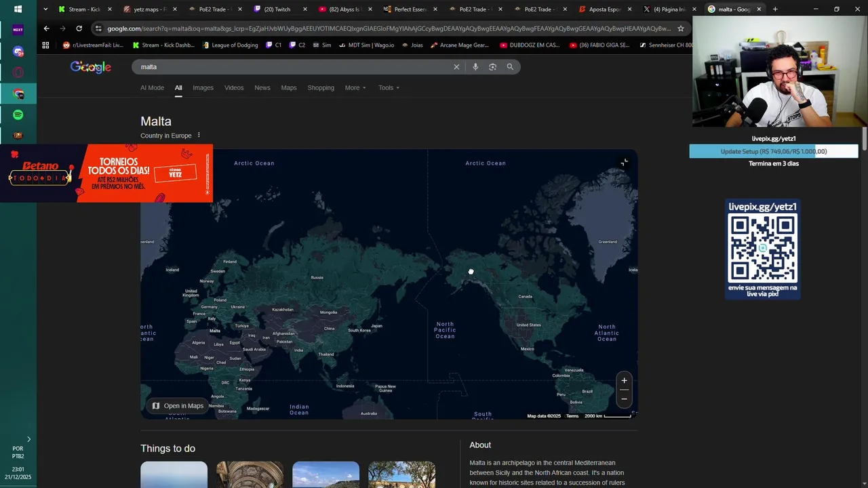Click Malta label on the map
This screenshot has height=488, width=868.
coord(215,331)
